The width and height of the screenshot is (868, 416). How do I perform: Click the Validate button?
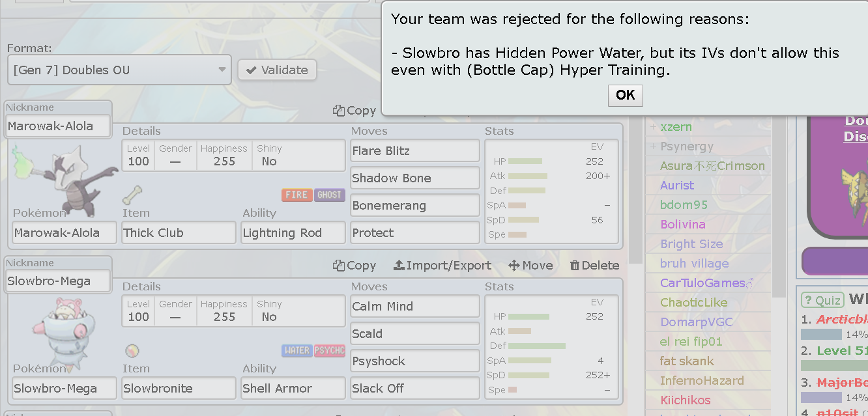[x=277, y=70]
